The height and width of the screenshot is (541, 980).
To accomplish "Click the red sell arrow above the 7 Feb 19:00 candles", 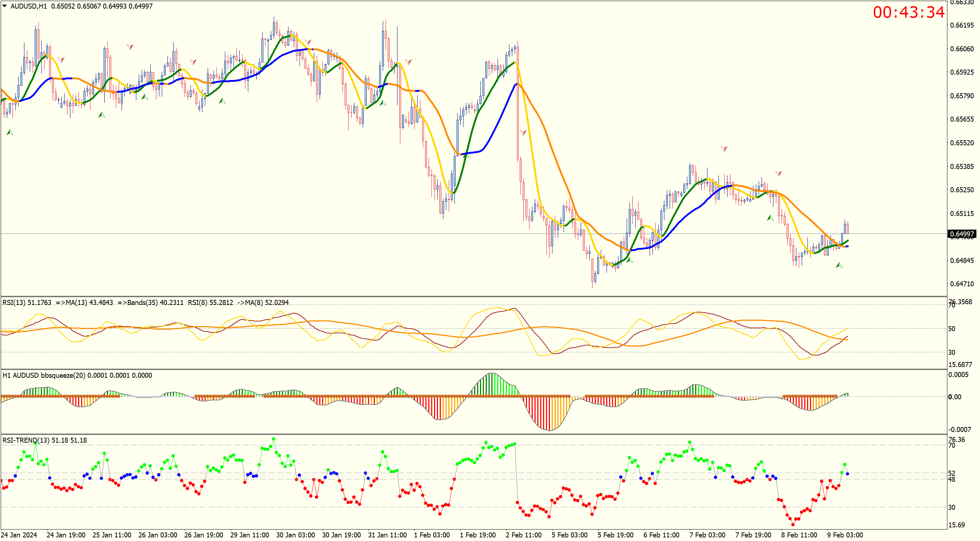I will pos(778,174).
